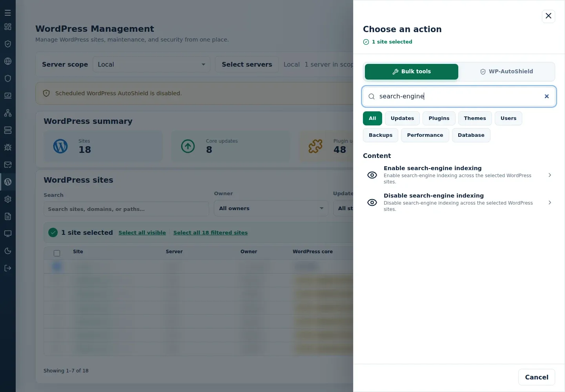Viewport: 565px width, 392px height.
Task: Open the mail-check icon in sidebar
Action: point(8,165)
